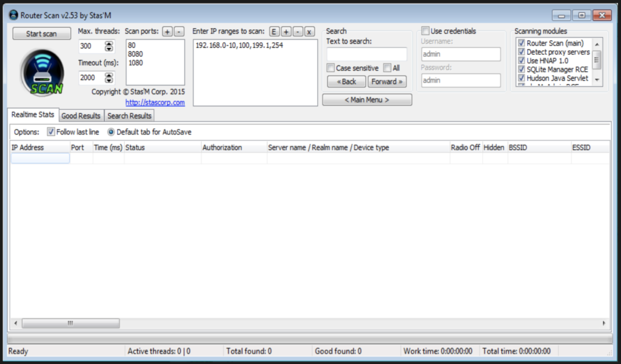Click the Username field

461,54
